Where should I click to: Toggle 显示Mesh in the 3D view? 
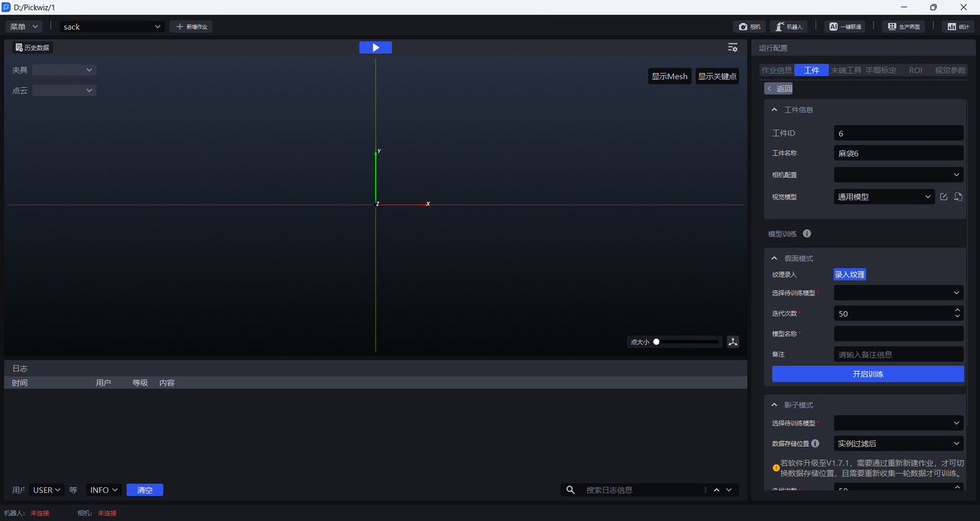pos(669,77)
